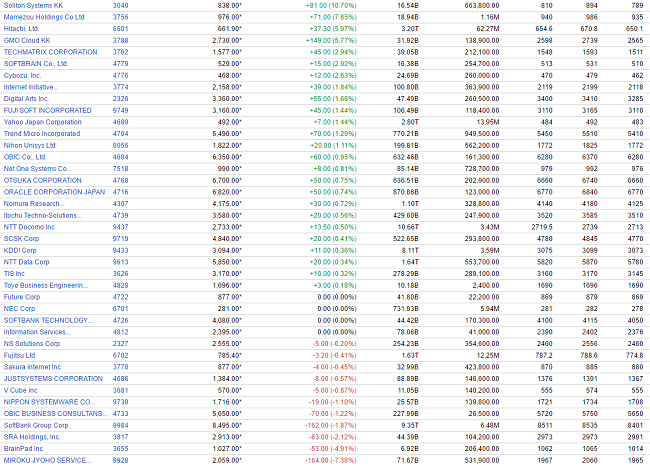Select the KDDI Corp link

24,248
